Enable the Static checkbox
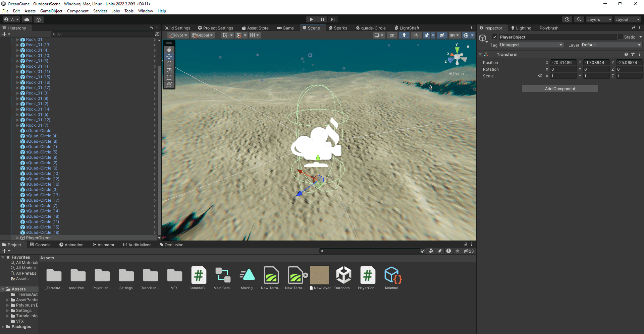The height and width of the screenshot is (334, 644). pyautogui.click(x=621, y=37)
